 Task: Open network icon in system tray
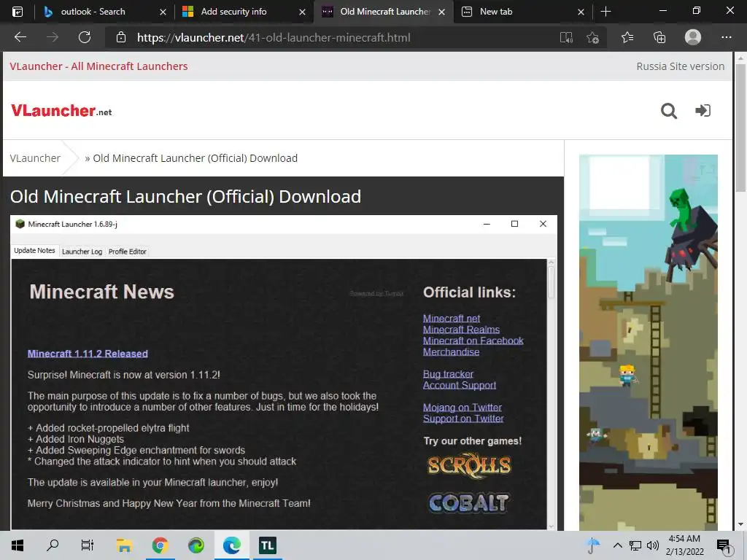point(635,545)
